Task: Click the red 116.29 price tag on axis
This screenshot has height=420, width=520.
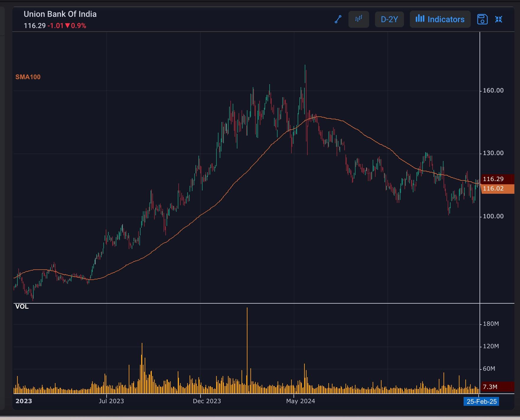Action: 497,179
